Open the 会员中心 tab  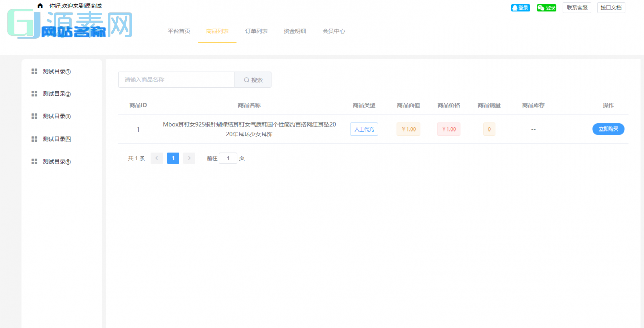334,31
